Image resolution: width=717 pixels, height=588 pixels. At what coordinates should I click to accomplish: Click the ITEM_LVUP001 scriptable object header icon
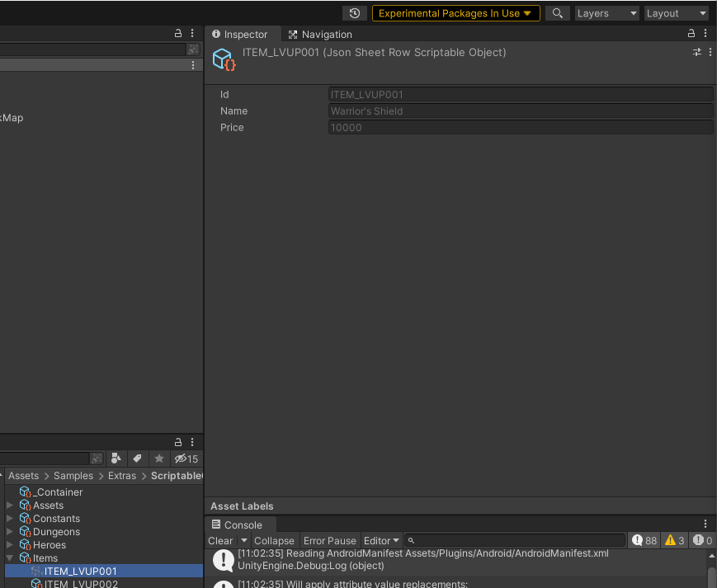point(224,59)
